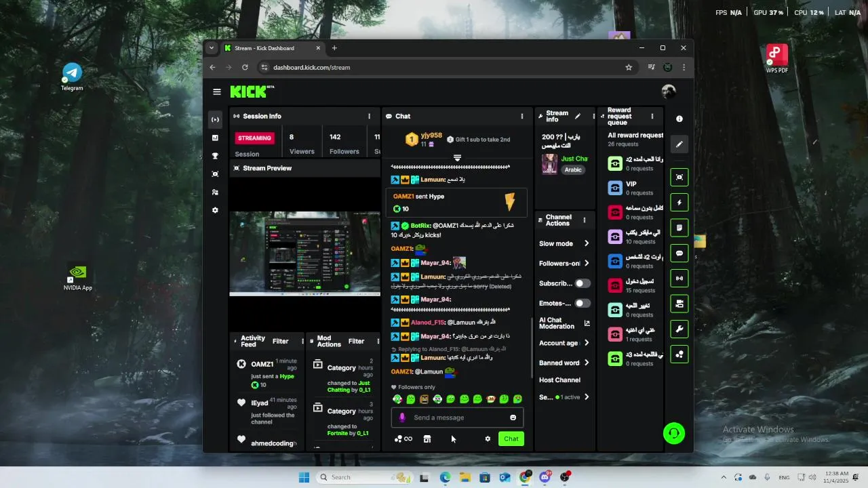868x488 pixels.
Task: Toggle the three-circles rewards widget in the right rail
Action: click(679, 354)
